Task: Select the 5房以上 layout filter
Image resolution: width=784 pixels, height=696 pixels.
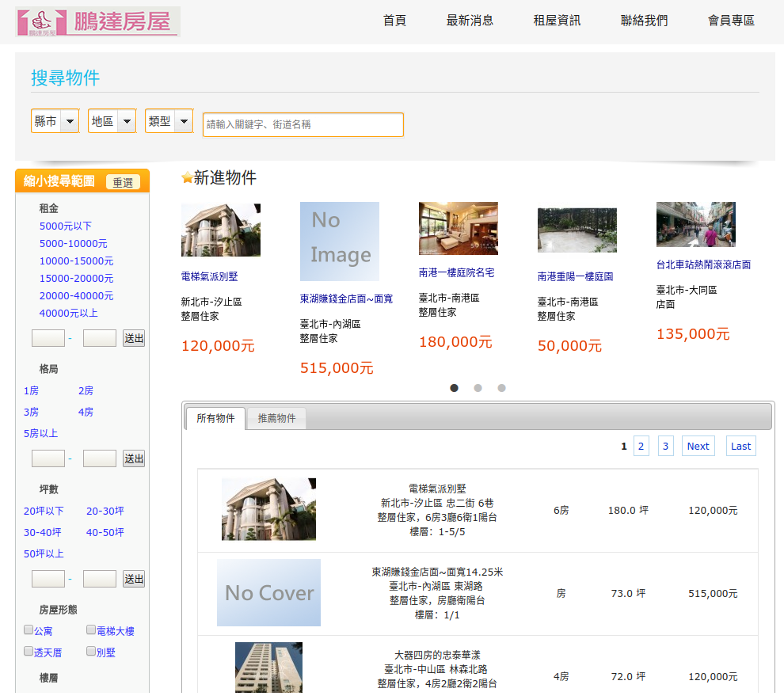Action: 40,433
